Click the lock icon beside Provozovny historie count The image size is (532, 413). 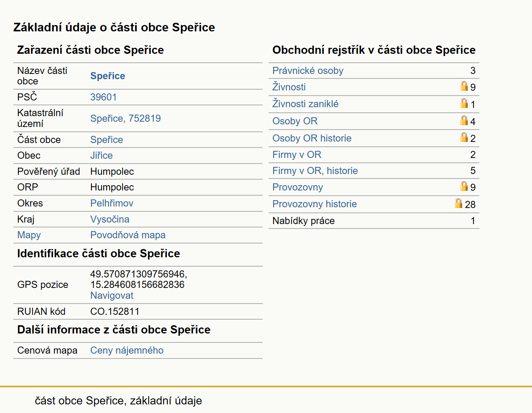tap(459, 204)
